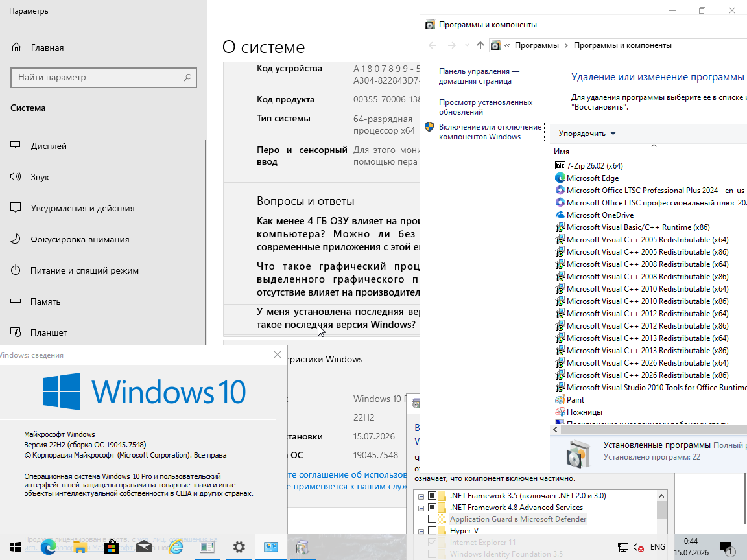Open the Панель управления — домашняя страница link

479,76
